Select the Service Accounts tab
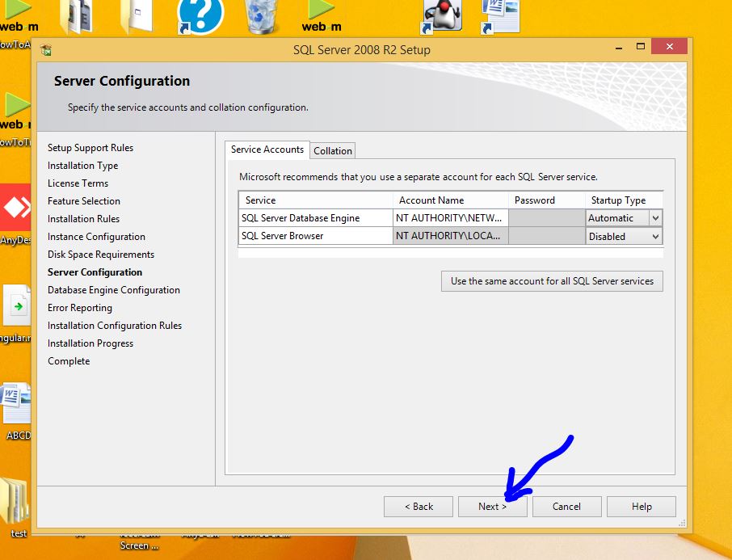Viewport: 732px width, 560px height. pos(267,149)
